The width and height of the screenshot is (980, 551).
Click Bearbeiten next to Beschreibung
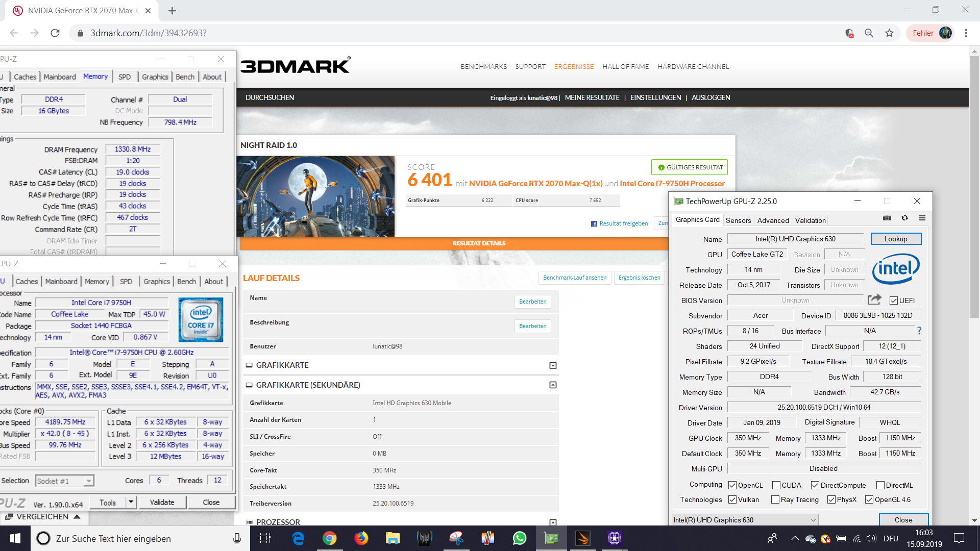pos(532,326)
